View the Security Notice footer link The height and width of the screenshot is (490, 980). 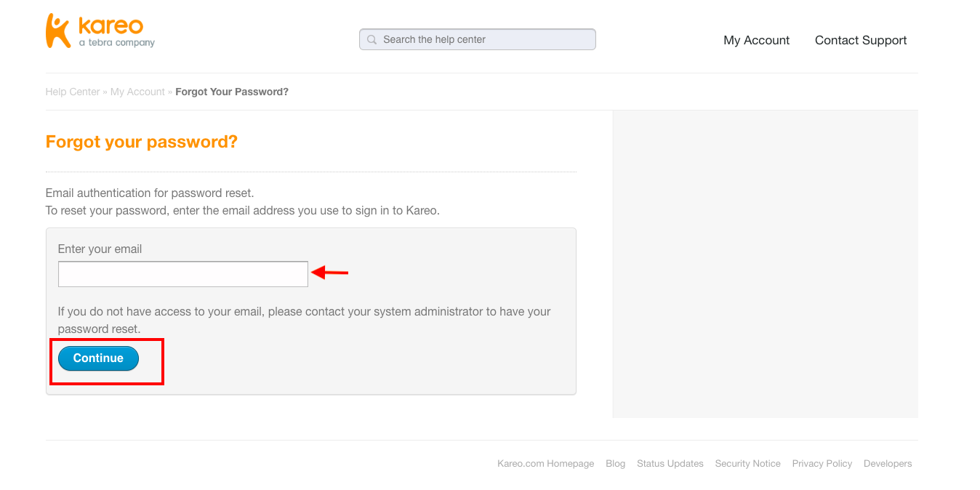pyautogui.click(x=747, y=464)
